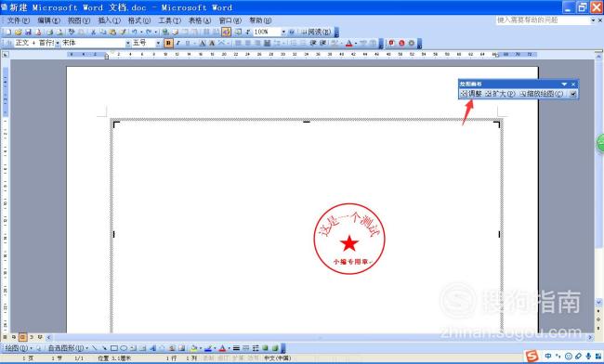This screenshot has height=364, width=604.
Task: Open the 100% zoom dropdown
Action: [x=283, y=32]
